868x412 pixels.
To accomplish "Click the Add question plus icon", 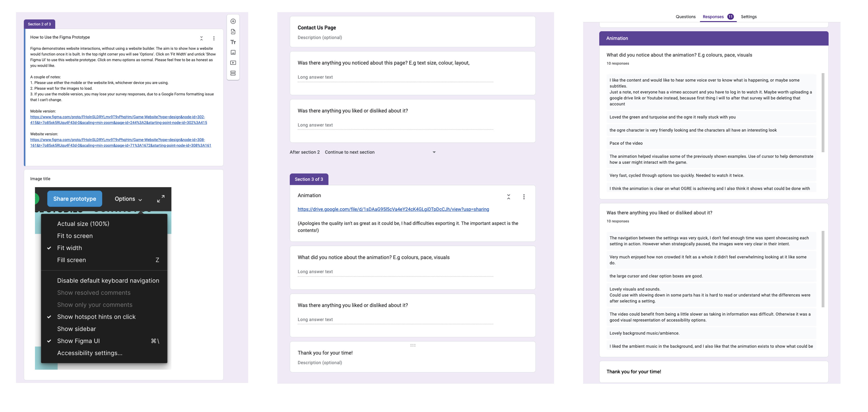I will pos(233,21).
